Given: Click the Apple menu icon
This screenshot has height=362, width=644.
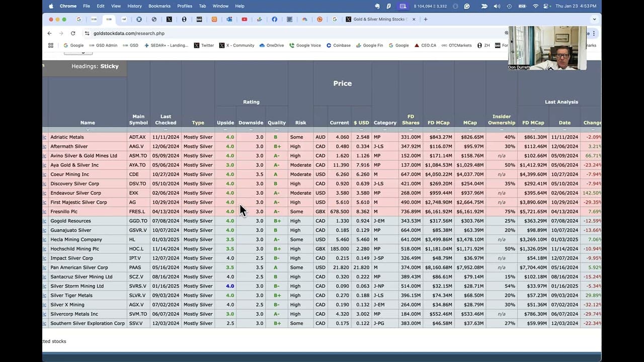Looking at the screenshot, I should (51, 6).
